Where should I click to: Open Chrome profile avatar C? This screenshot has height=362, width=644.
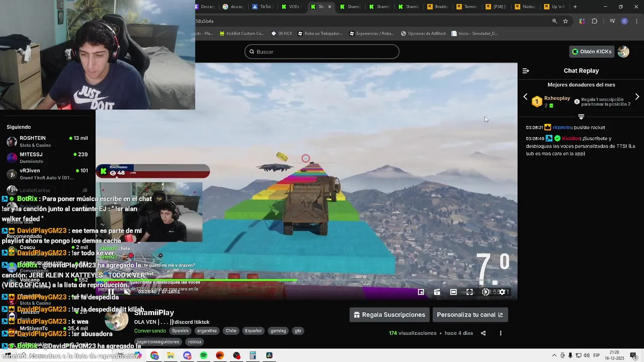pos(624,21)
